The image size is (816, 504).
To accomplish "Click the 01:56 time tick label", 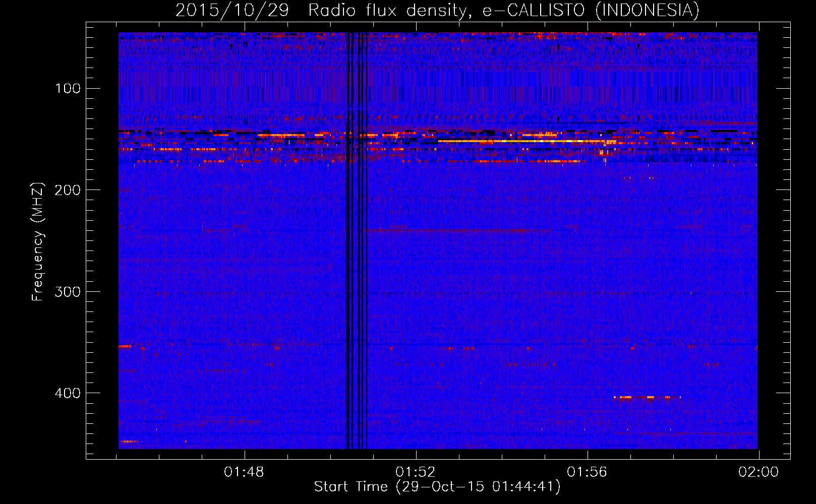I will pos(587,472).
